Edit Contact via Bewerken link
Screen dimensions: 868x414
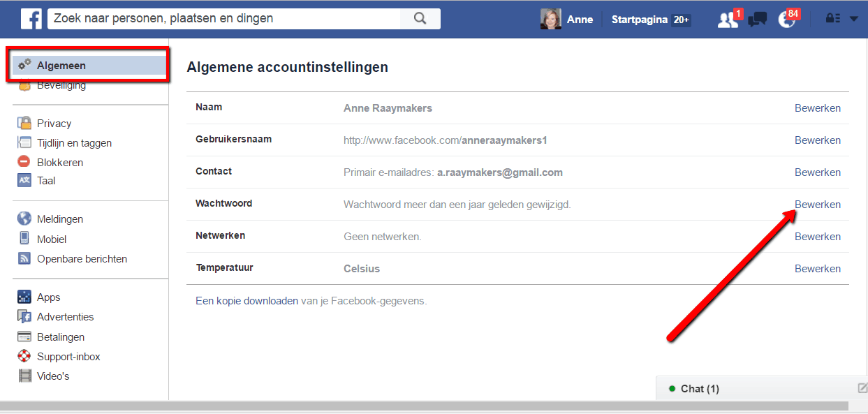click(x=818, y=172)
